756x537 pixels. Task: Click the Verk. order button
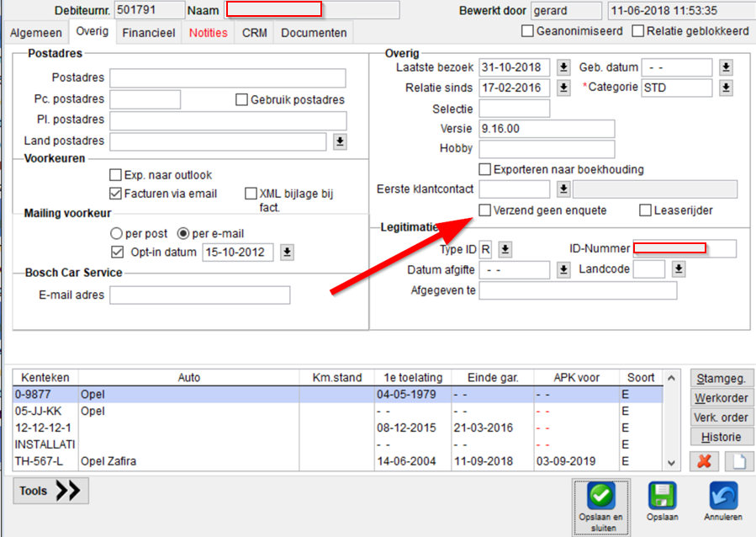tap(722, 417)
